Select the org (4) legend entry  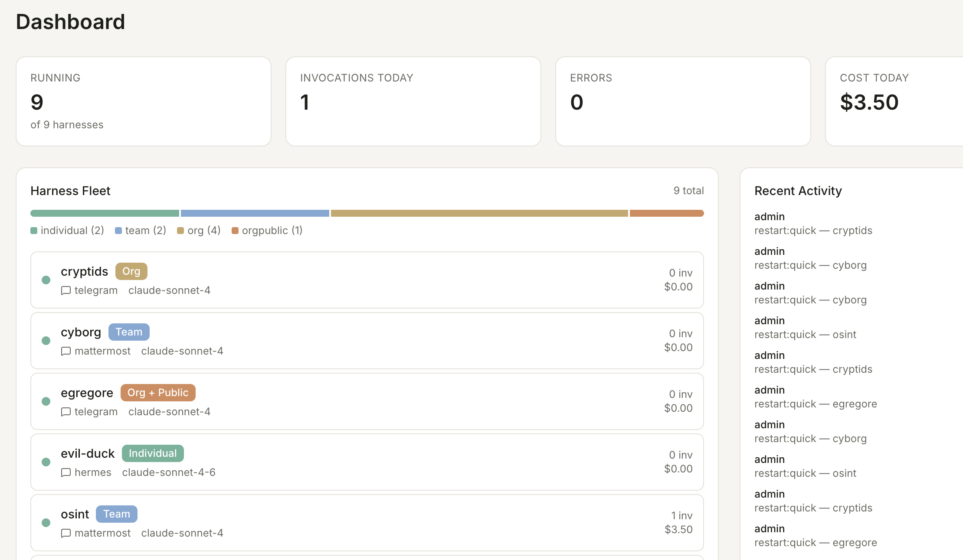tap(199, 231)
